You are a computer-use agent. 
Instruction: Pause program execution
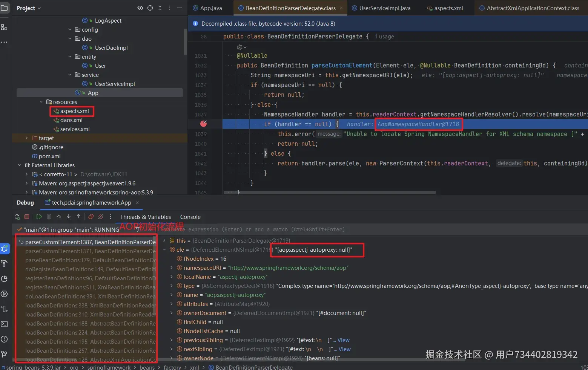[49, 217]
